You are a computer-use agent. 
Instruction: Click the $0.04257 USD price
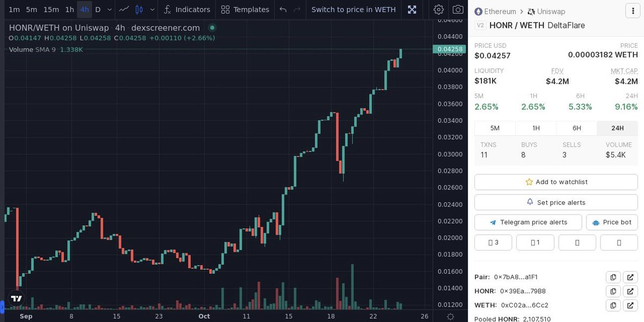(x=493, y=55)
